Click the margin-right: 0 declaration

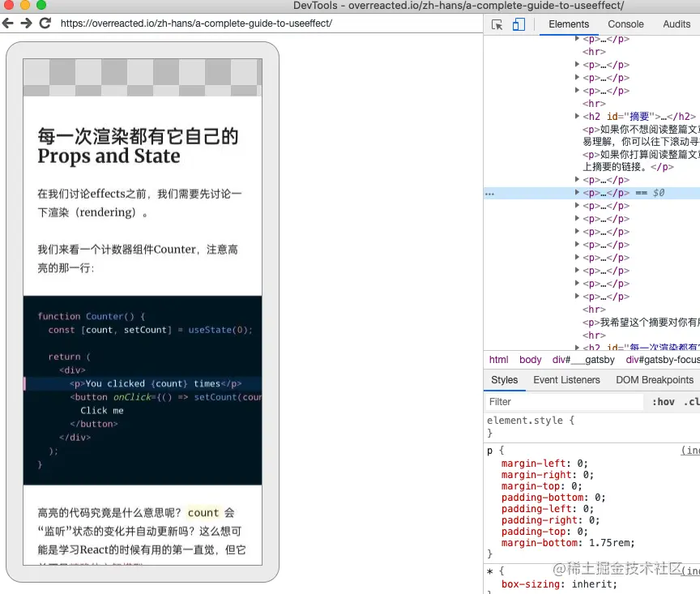548,475
